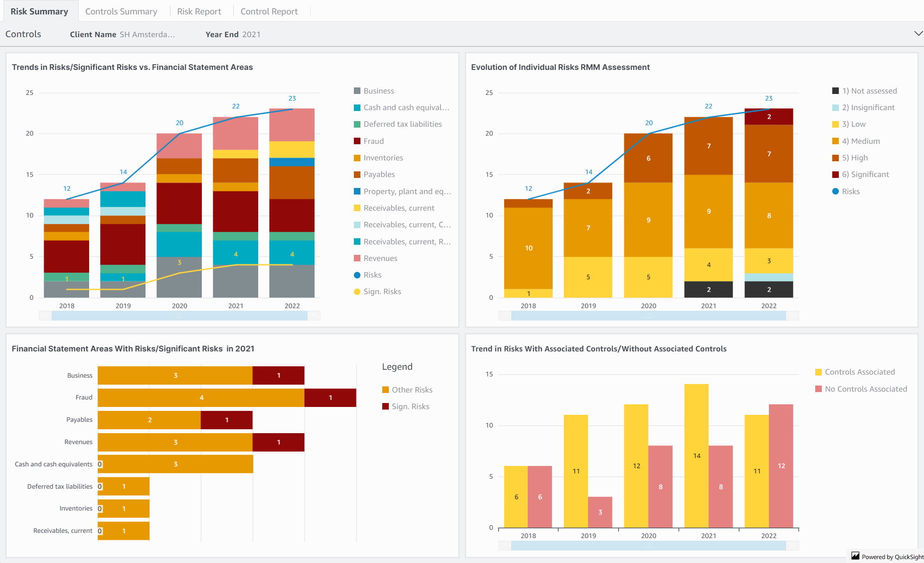
Task: Click the Not assessed legend square icon
Action: (835, 91)
